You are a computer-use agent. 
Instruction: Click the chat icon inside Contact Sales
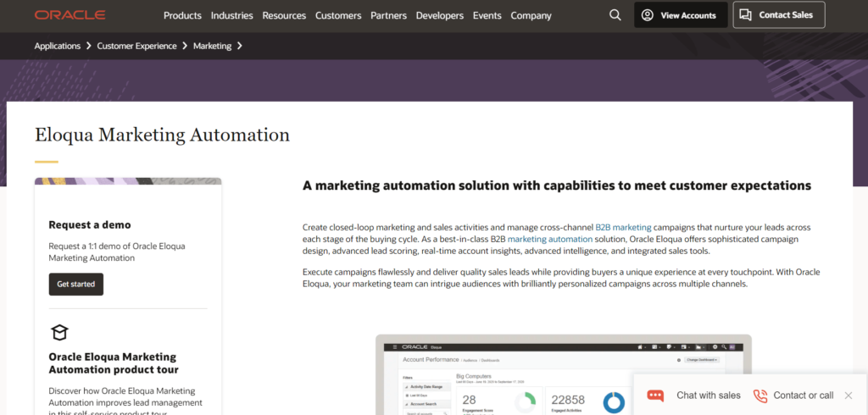(x=746, y=15)
